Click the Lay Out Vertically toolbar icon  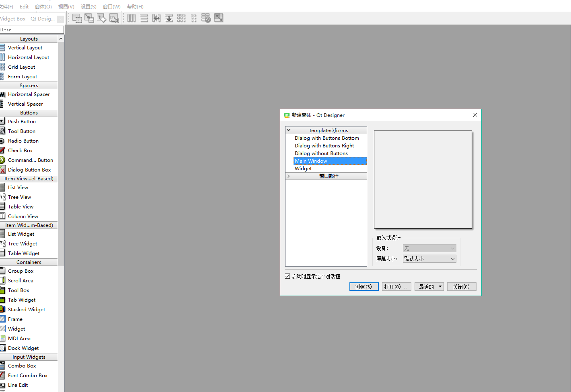pos(144,18)
